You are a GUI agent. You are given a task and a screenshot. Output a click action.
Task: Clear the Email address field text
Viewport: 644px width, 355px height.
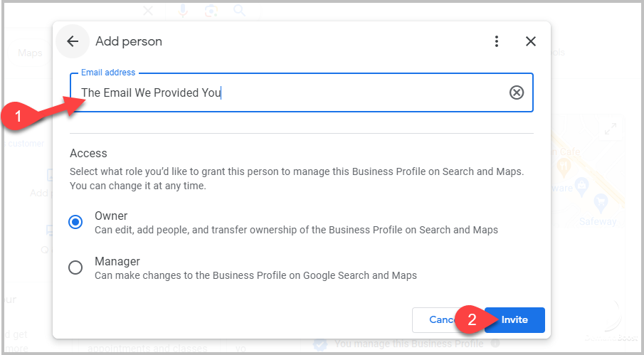tap(517, 92)
